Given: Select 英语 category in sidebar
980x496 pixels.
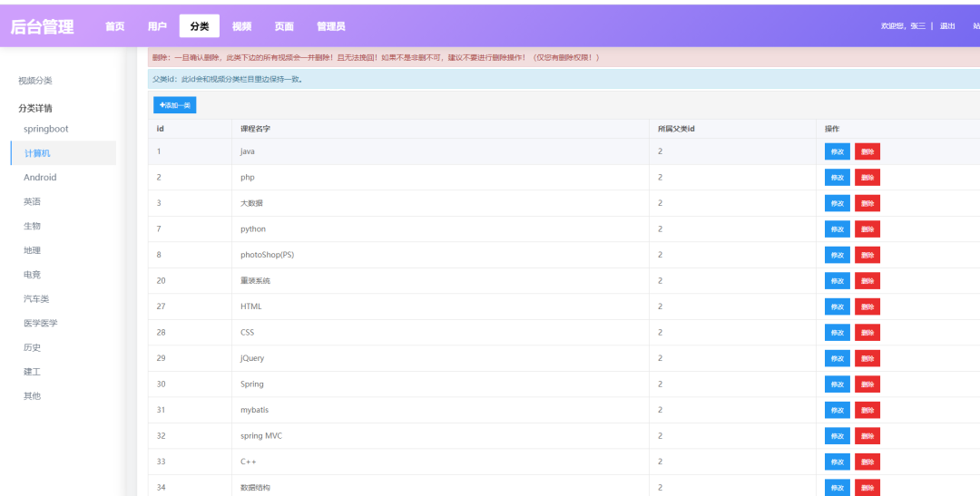Looking at the screenshot, I should (32, 201).
